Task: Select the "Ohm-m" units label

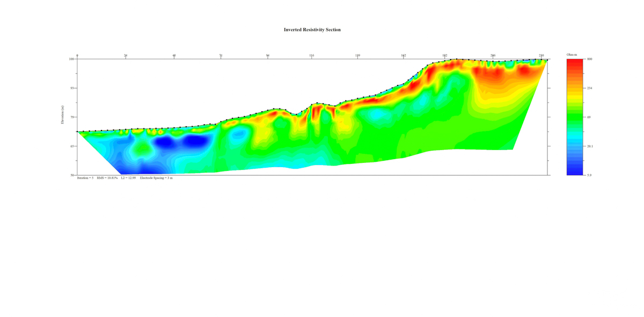Action: point(572,55)
